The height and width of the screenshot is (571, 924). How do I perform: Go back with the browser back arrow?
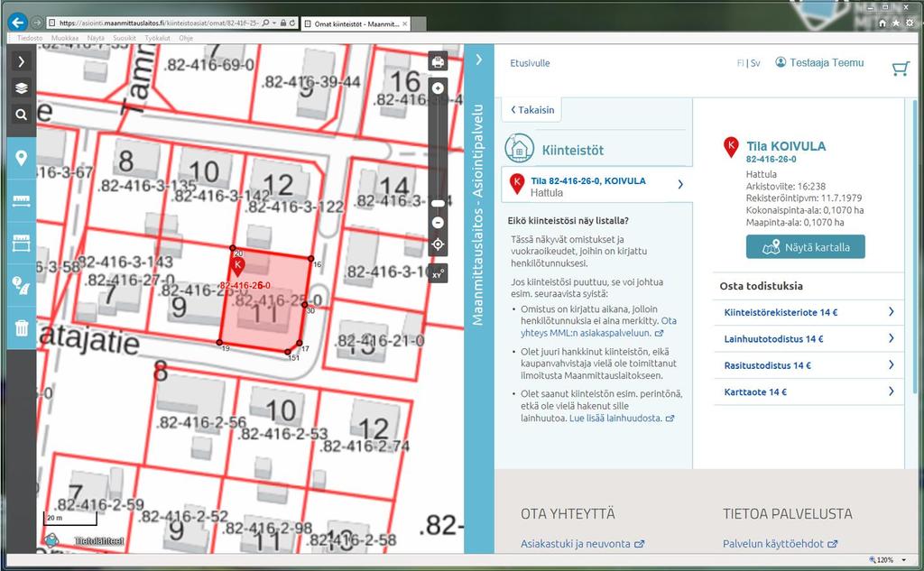(18, 23)
